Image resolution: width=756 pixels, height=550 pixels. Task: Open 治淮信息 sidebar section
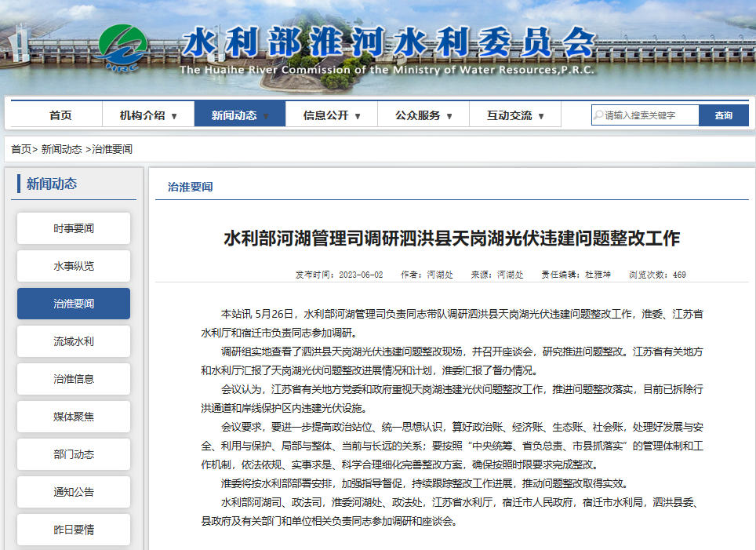pos(74,379)
